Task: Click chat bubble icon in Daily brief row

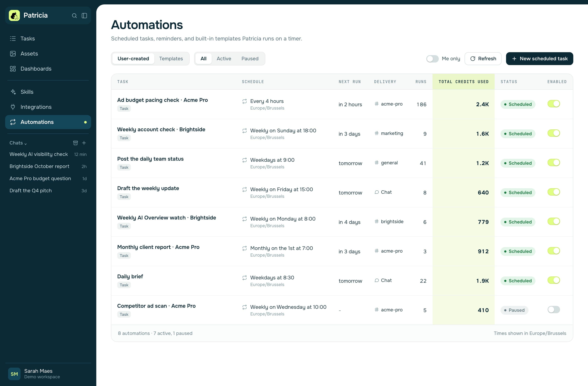Action: 377,280
